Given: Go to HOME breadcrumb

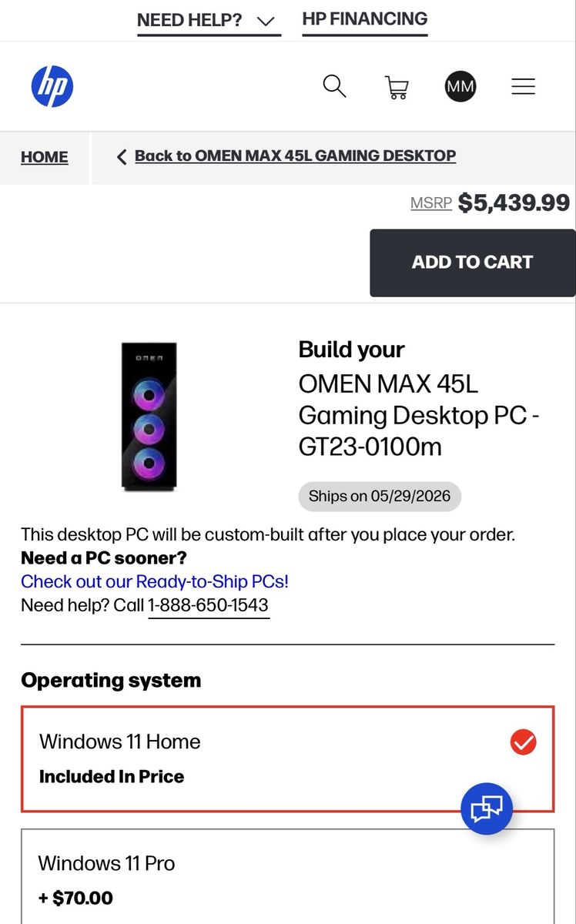Looking at the screenshot, I should point(44,157).
